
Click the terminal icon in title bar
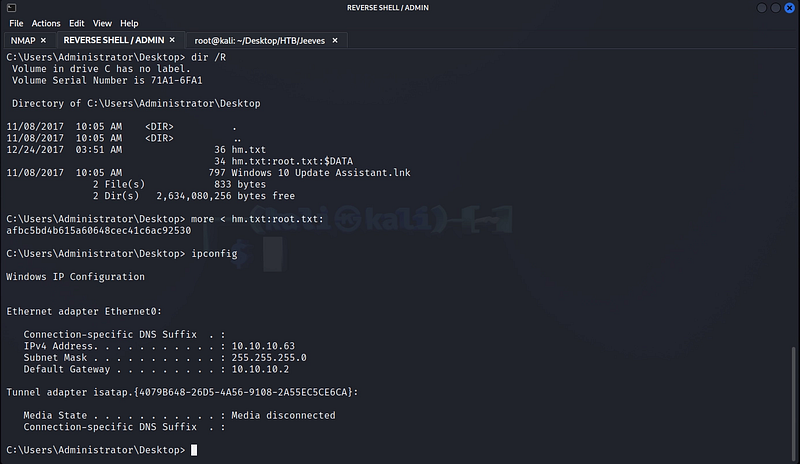point(11,8)
